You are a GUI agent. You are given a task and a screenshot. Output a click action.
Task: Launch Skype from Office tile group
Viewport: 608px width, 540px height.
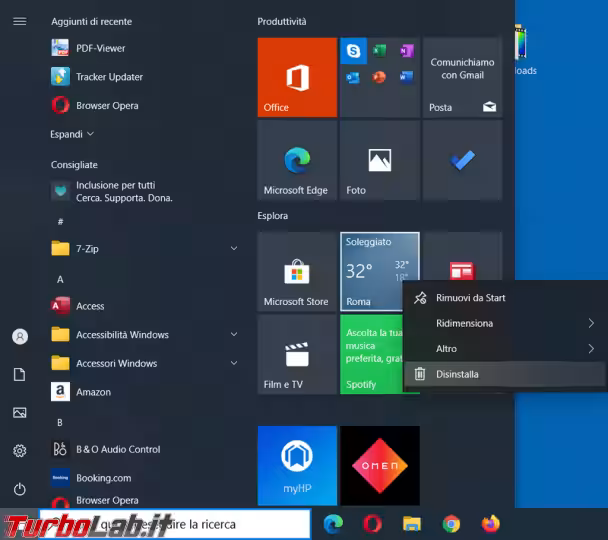[x=353, y=51]
